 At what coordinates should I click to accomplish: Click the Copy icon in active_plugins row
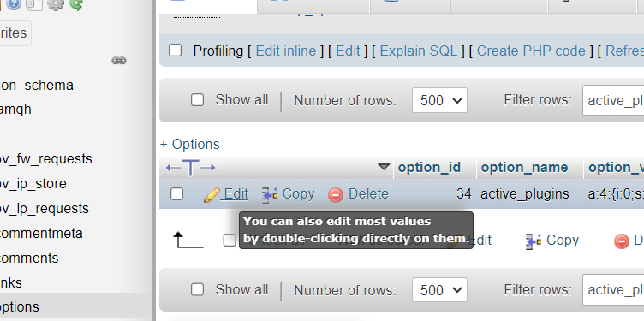click(270, 195)
